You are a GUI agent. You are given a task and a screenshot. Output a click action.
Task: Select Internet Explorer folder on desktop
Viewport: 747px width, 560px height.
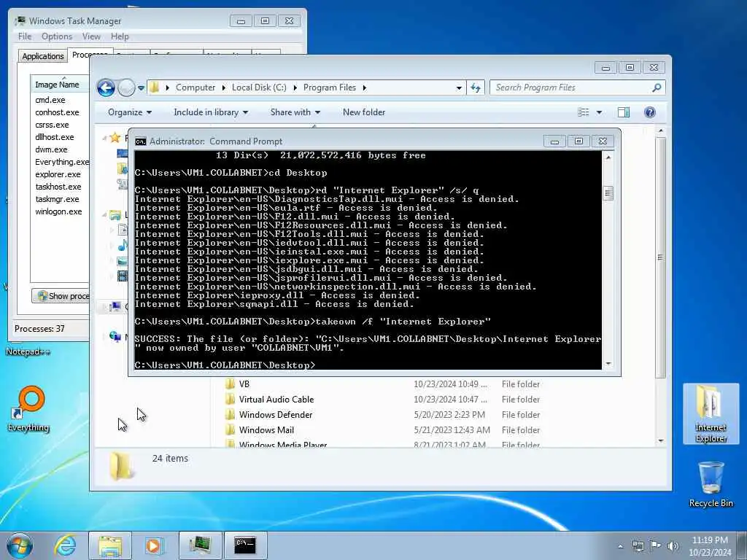[711, 414]
